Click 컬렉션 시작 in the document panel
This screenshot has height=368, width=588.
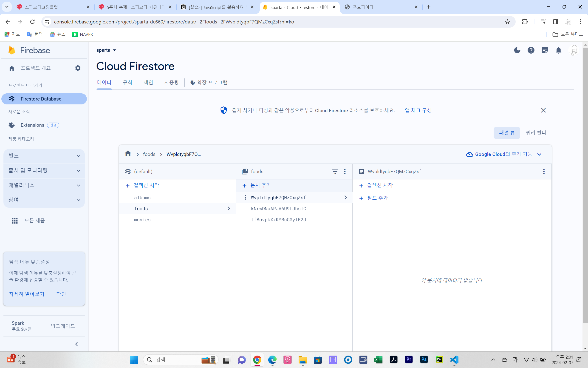point(376,185)
